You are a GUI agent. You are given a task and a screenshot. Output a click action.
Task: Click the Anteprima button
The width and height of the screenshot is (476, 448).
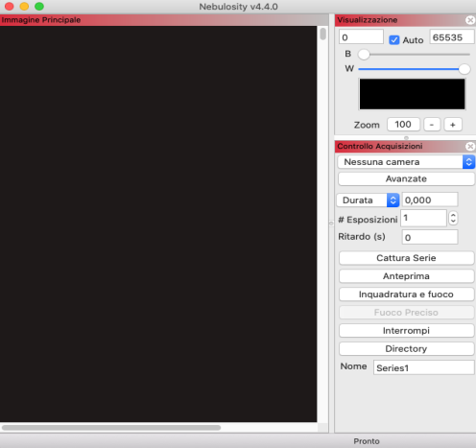pyautogui.click(x=406, y=276)
